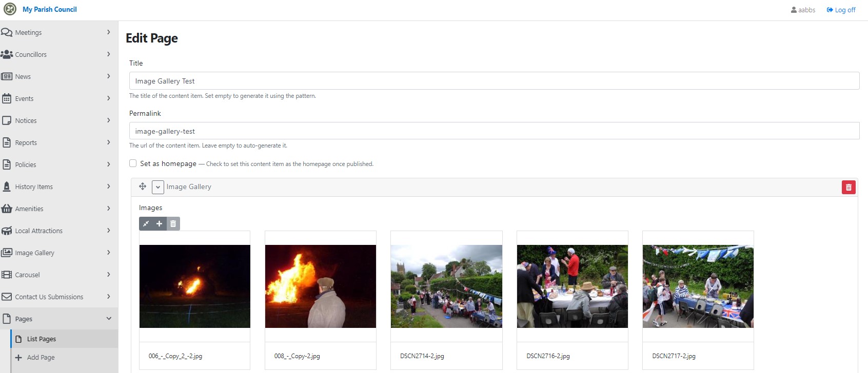Expand the Meetings menu chevron
Image resolution: width=868 pixels, height=373 pixels.
coord(108,32)
